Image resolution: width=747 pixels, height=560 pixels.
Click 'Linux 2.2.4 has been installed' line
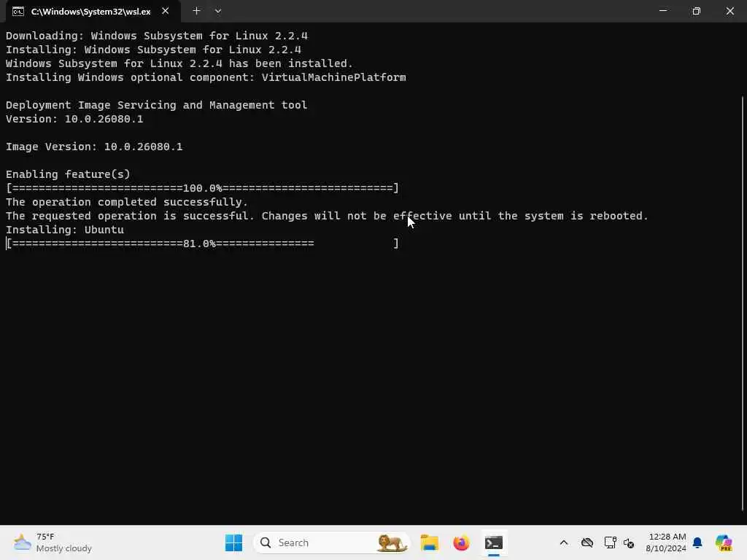coord(179,63)
